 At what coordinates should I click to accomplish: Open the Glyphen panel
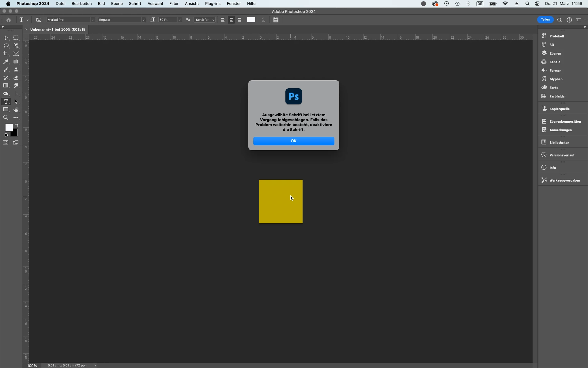tap(556, 79)
